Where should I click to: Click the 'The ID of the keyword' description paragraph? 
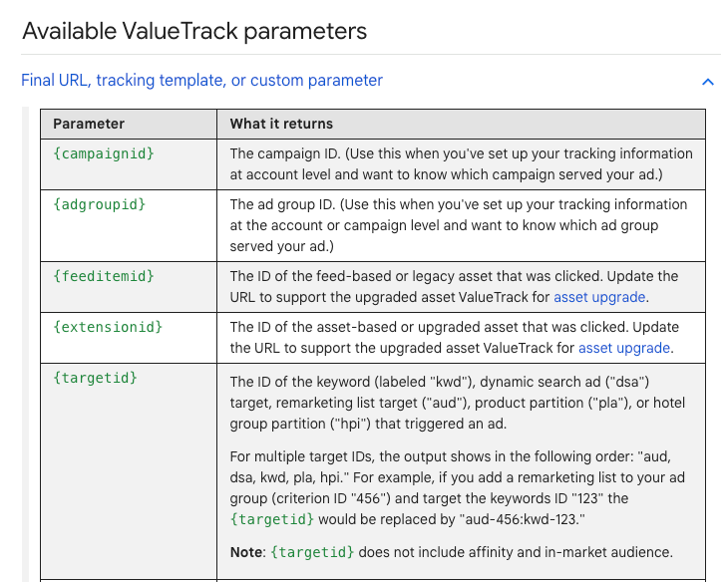458,403
